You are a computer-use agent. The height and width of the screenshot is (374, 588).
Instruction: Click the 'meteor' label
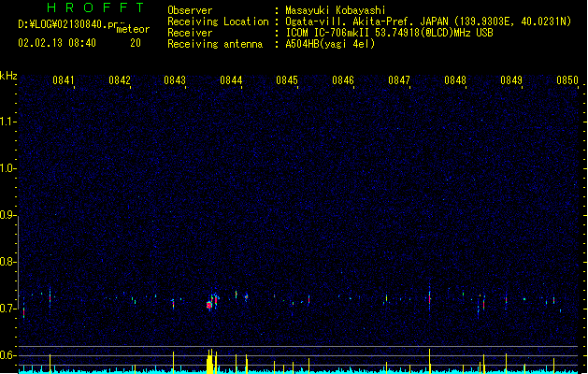tap(133, 29)
